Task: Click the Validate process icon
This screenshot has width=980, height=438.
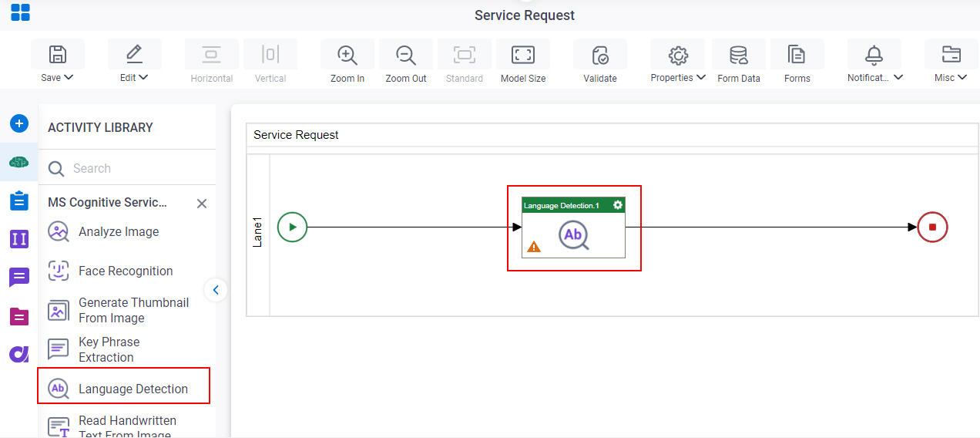Action: pyautogui.click(x=600, y=55)
